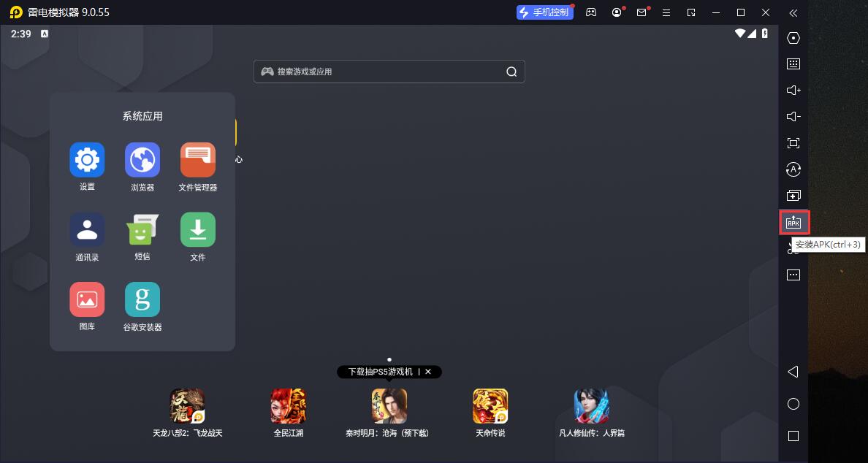
Task: Expand more tools via the ellipsis icon
Action: pos(793,275)
